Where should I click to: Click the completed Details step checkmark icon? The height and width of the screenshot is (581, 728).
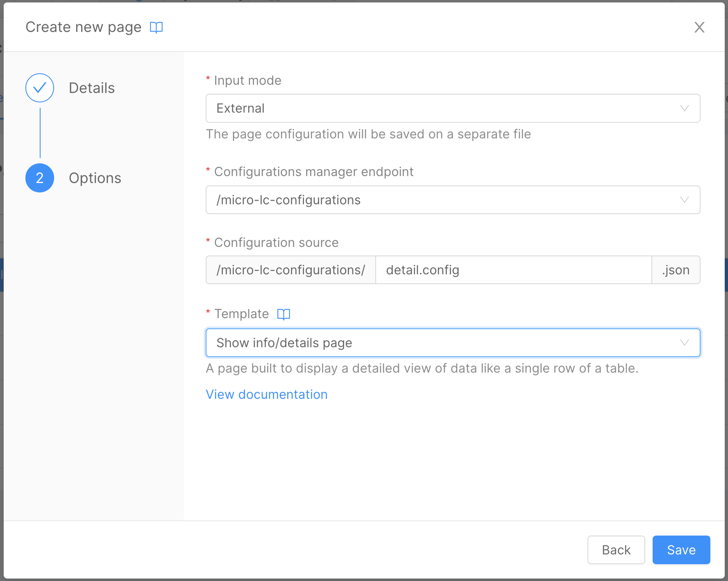click(x=39, y=88)
